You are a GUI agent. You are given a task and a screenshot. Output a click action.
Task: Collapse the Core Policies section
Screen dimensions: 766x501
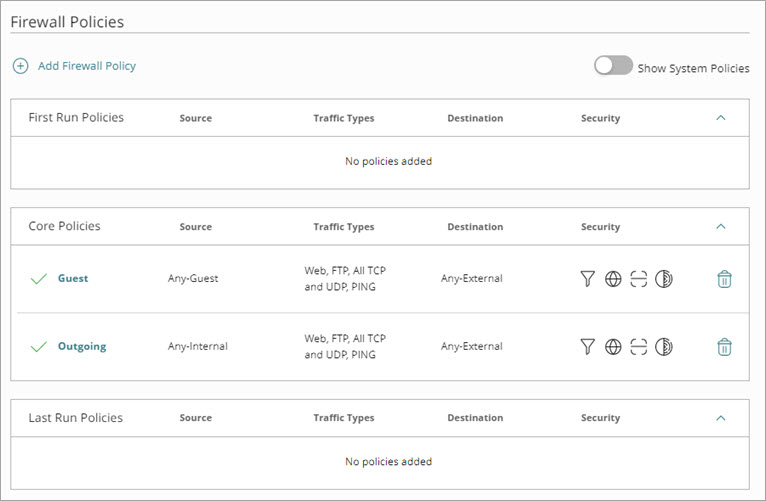[x=721, y=227]
